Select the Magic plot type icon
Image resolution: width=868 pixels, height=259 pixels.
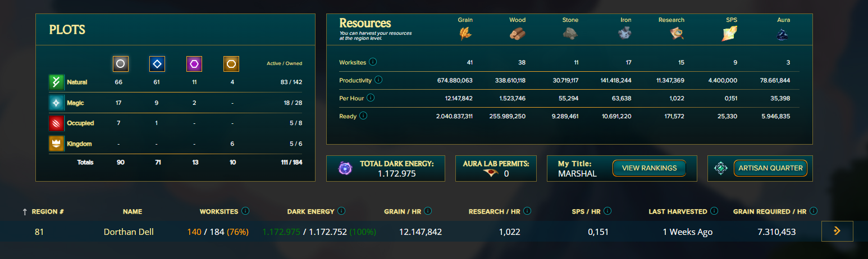click(56, 103)
